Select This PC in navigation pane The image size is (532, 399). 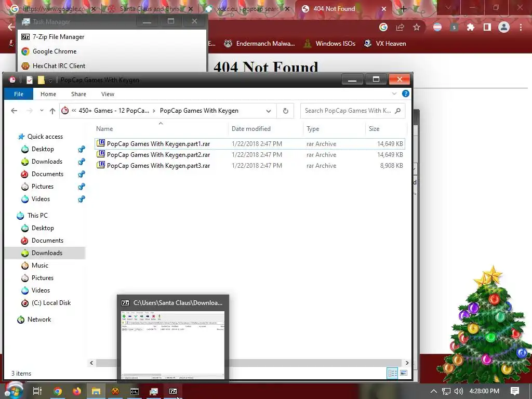pyautogui.click(x=37, y=216)
